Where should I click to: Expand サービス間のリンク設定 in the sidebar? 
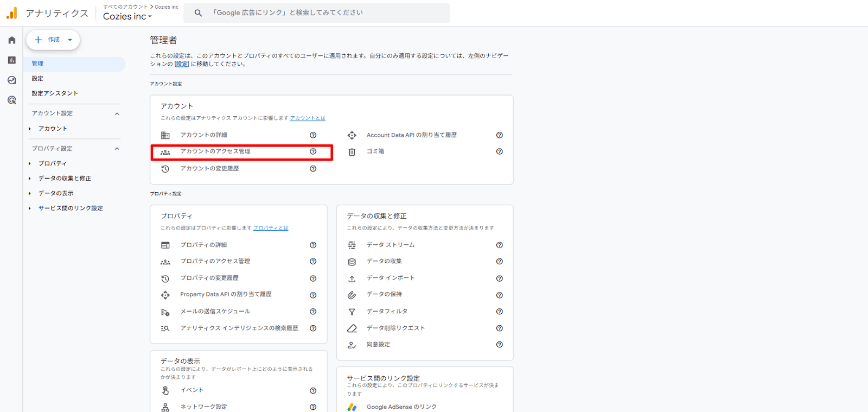point(30,208)
